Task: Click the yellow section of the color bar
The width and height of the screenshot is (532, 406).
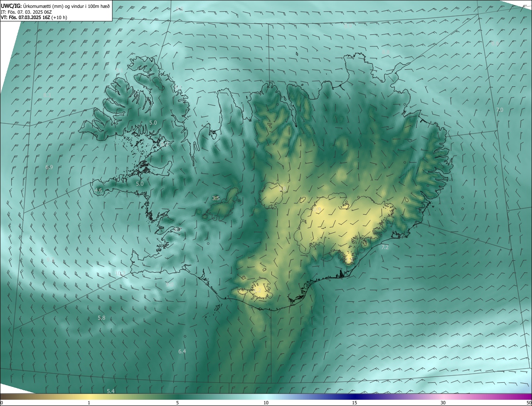Action: (x=89, y=397)
